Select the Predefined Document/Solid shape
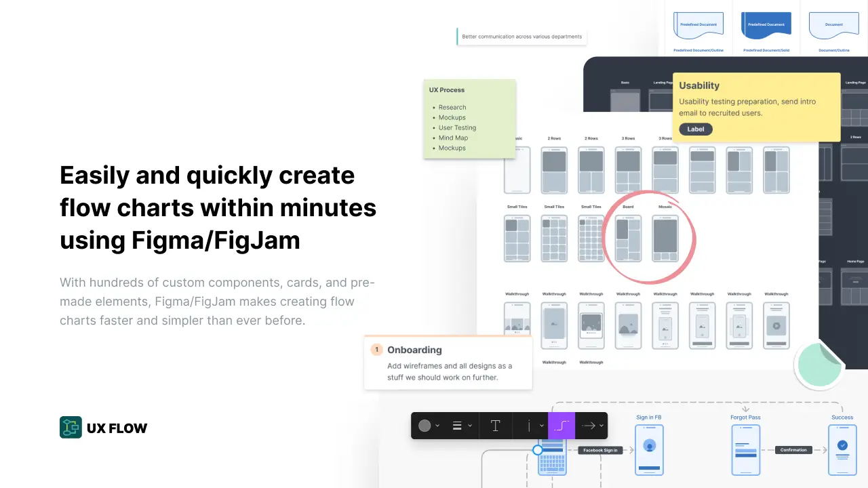 766,26
